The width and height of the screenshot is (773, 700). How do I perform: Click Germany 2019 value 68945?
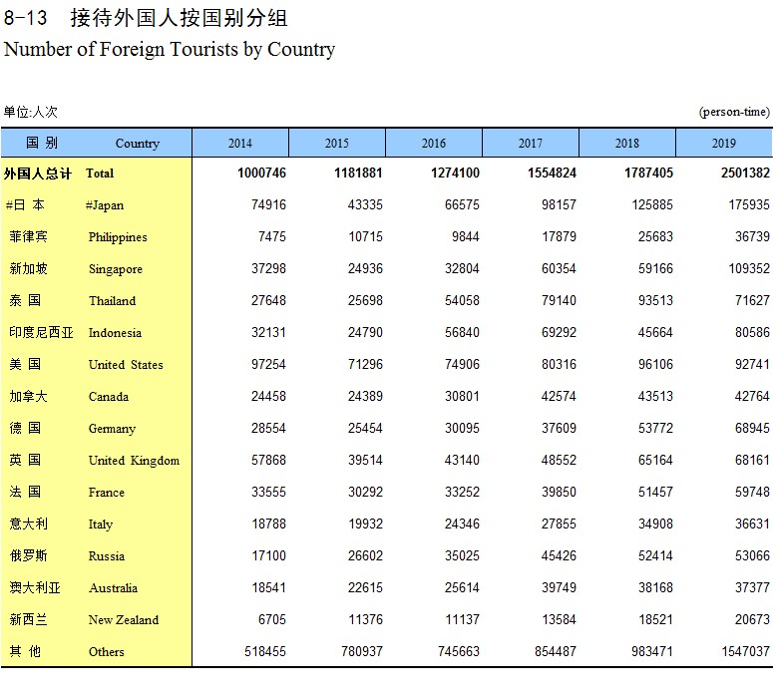(752, 428)
